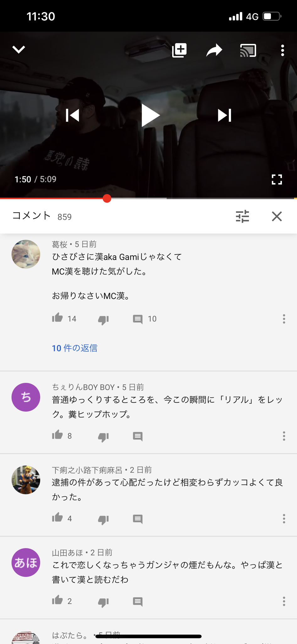Reply to 下痢之小路下痢麻呂's comment
297x644 pixels.
[138, 519]
